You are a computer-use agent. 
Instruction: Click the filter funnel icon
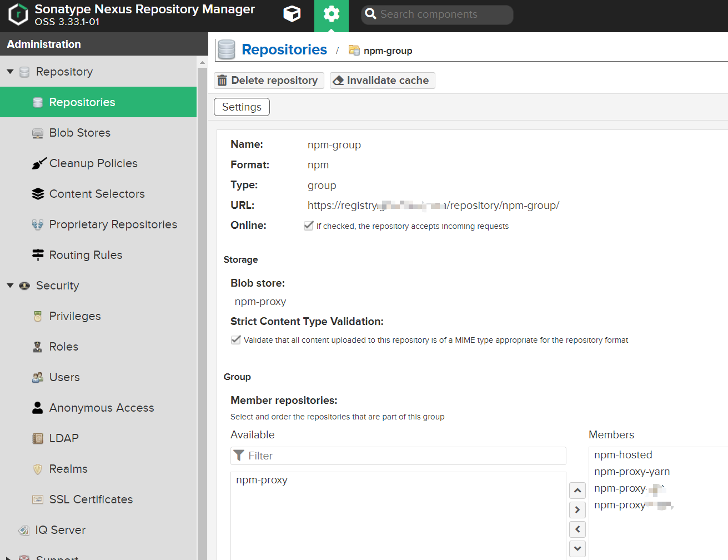click(239, 456)
